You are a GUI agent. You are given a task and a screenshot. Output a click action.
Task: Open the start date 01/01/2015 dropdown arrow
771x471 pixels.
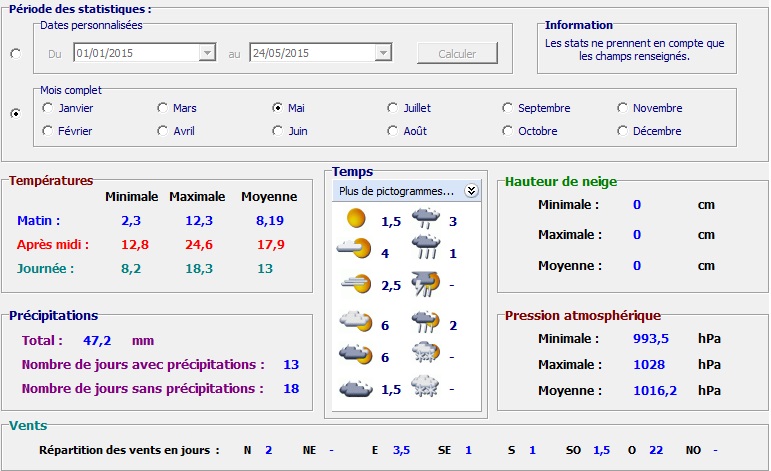click(208, 53)
